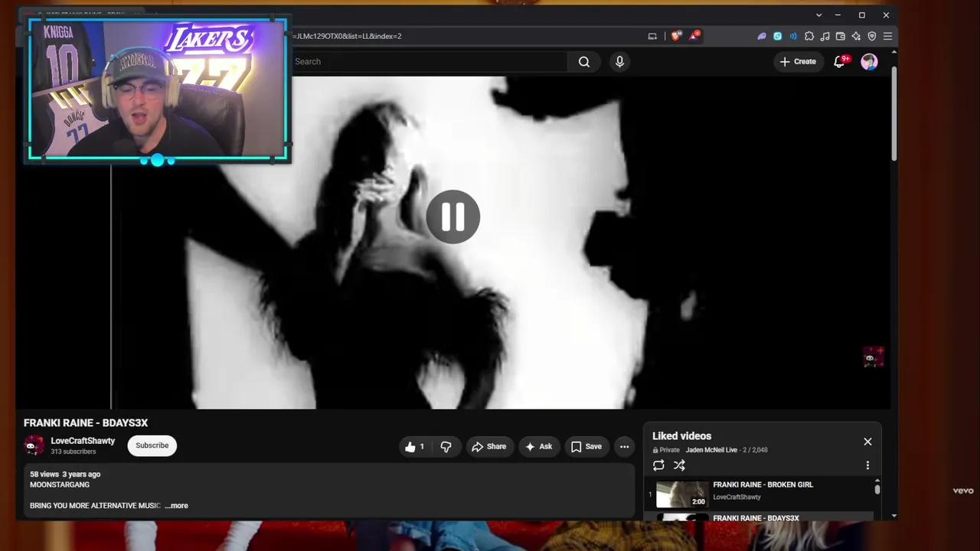Open the music note media control icon
The image size is (980, 551).
[825, 36]
